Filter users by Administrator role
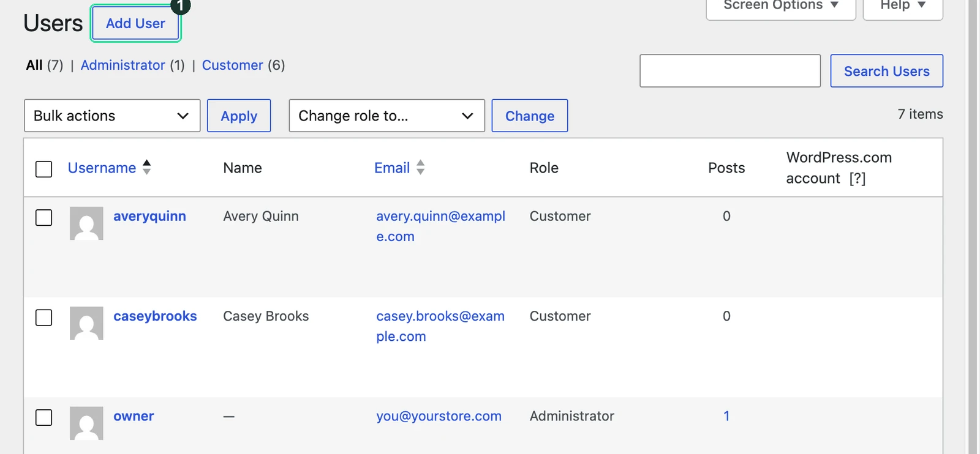Image resolution: width=980 pixels, height=454 pixels. click(x=123, y=65)
